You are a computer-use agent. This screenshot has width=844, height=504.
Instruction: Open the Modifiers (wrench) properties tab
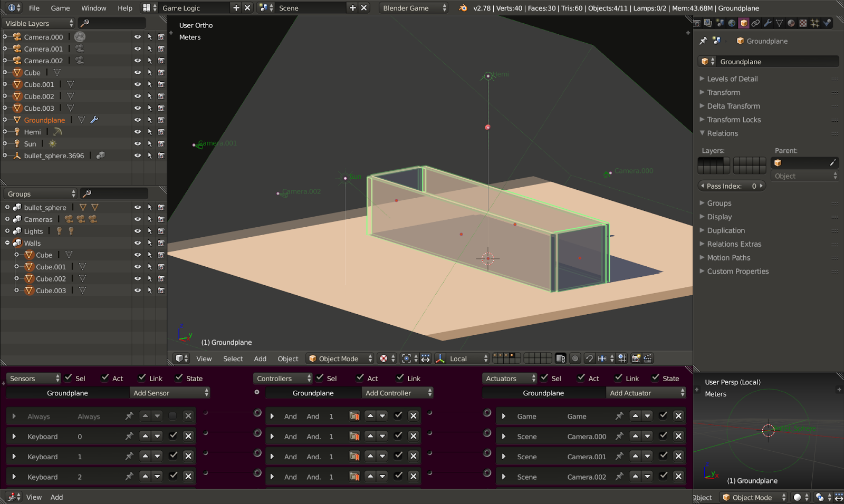(x=768, y=23)
